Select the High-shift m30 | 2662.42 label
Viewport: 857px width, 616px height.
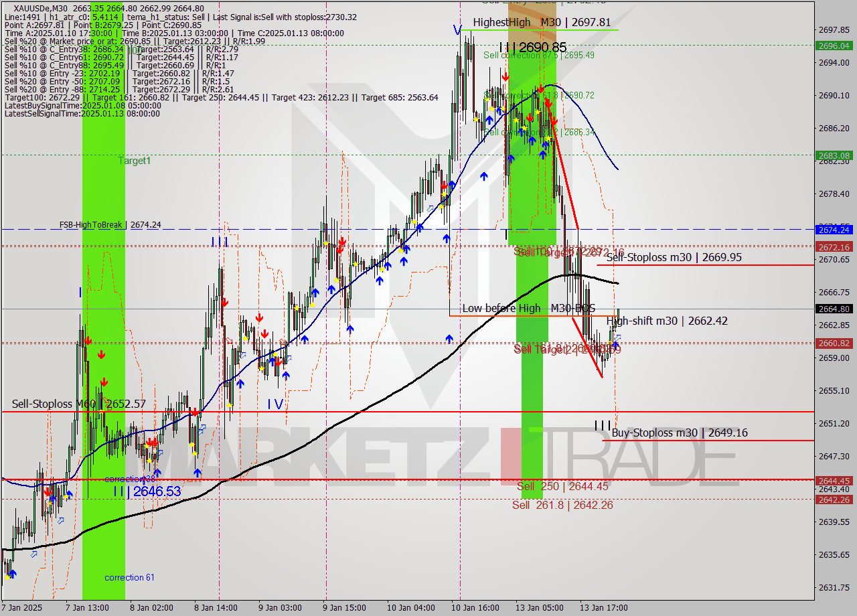[x=667, y=321]
